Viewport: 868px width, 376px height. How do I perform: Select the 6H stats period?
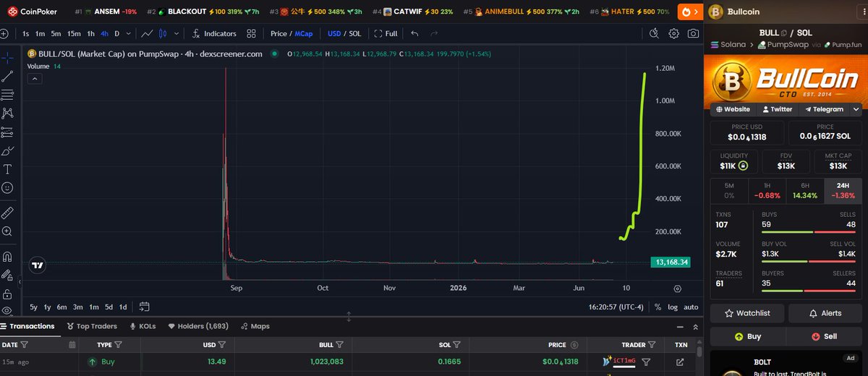click(x=805, y=190)
